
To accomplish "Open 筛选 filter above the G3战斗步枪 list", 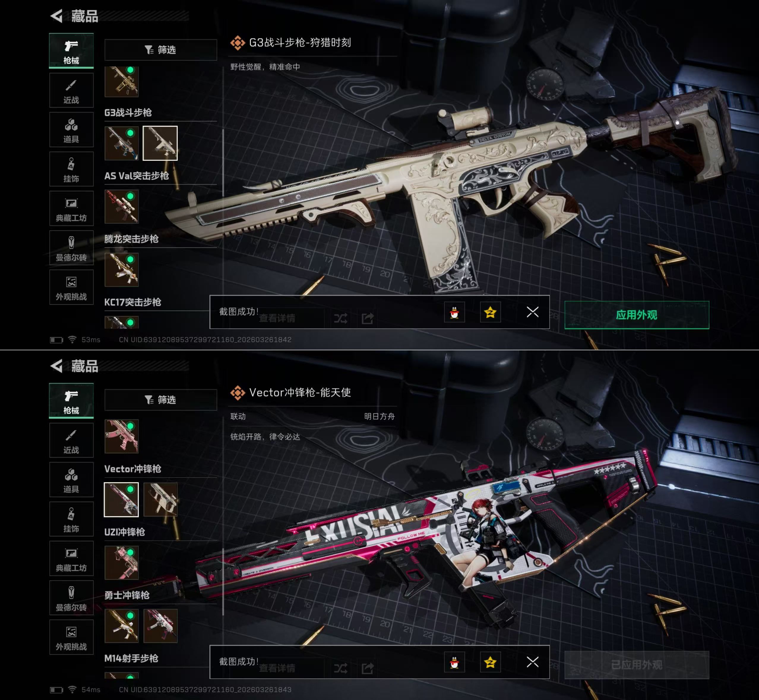I will (161, 50).
